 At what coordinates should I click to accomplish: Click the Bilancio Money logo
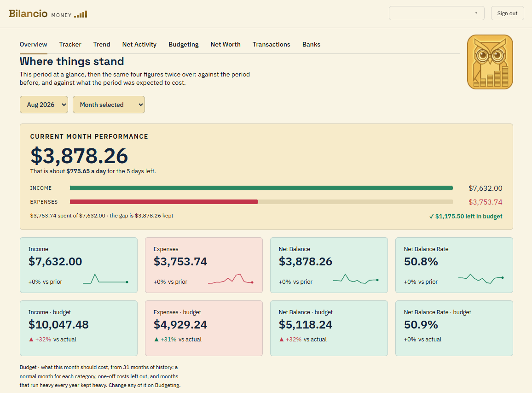tap(48, 13)
